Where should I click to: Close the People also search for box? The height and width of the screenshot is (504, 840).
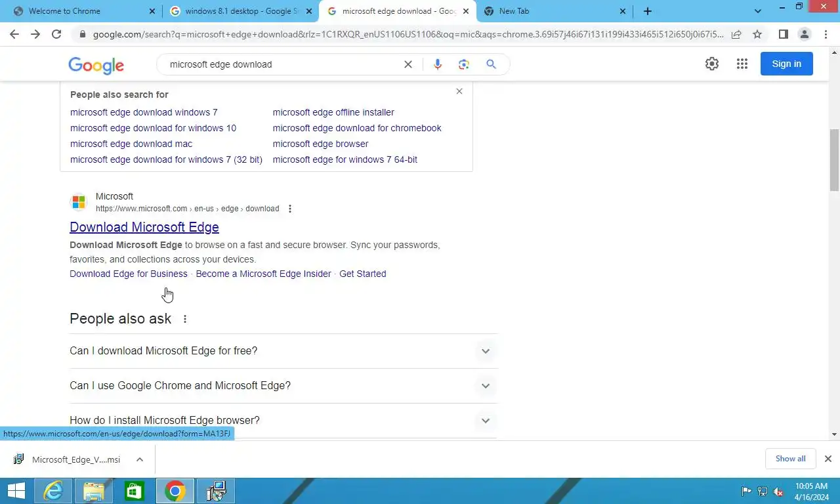(x=459, y=91)
